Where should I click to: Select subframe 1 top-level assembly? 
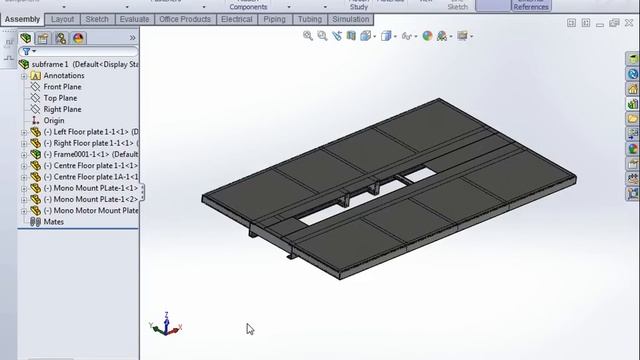click(x=78, y=64)
